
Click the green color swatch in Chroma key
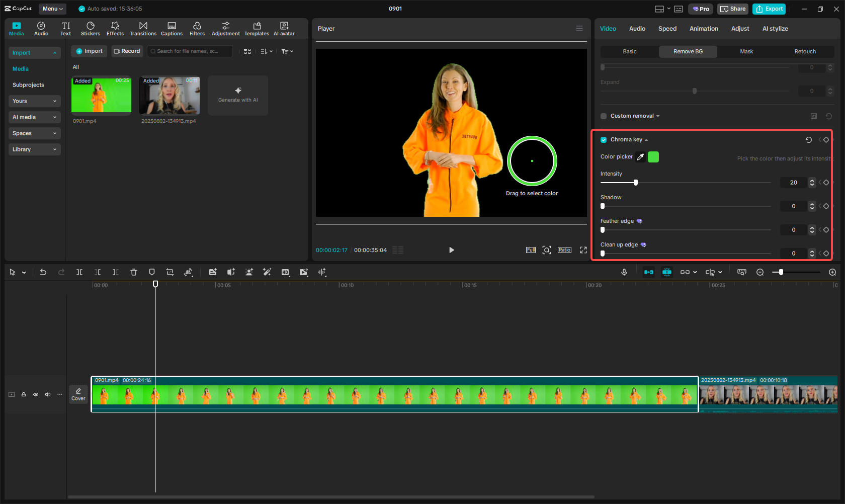click(x=653, y=156)
